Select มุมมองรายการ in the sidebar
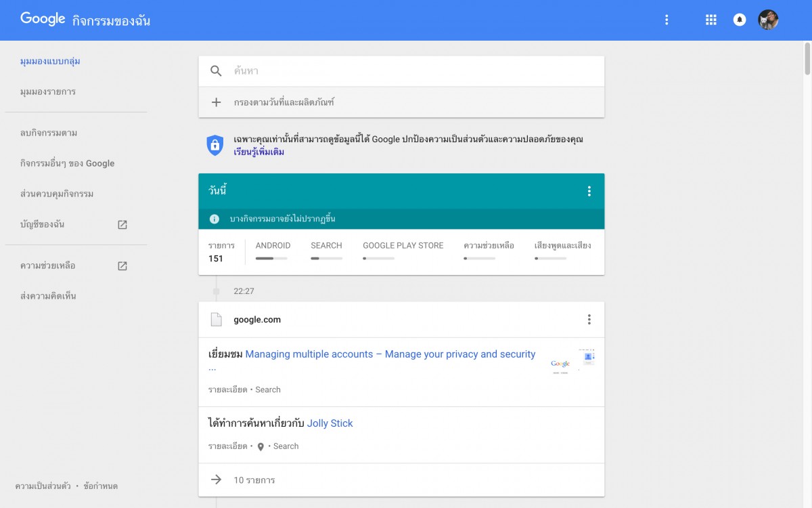Screen dimensions: 812x508 [x=48, y=91]
